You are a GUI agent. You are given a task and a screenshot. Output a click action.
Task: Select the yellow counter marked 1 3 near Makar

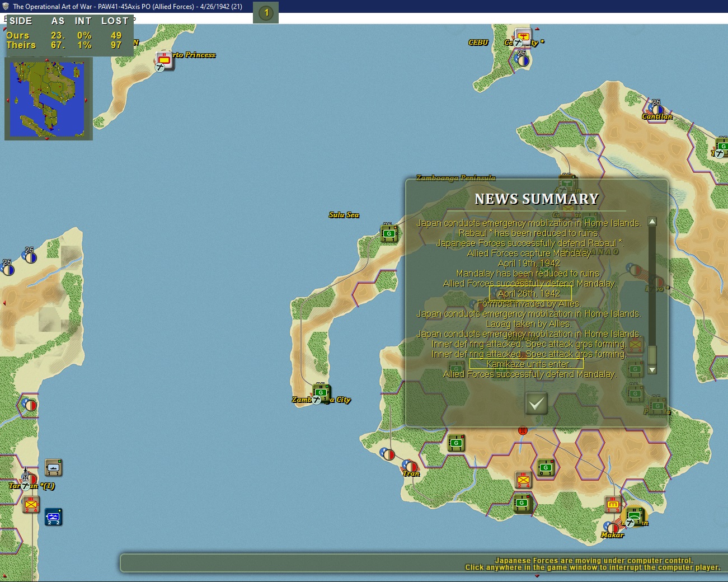(613, 505)
